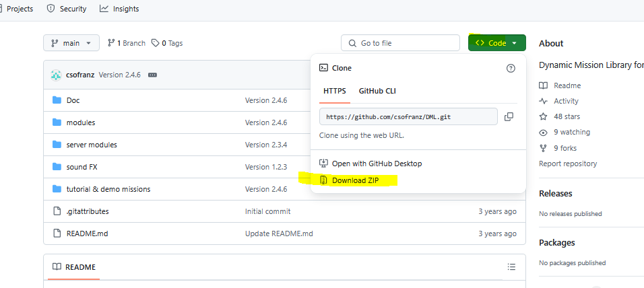Click the clone URL text field
This screenshot has width=644, height=288.
tap(409, 116)
